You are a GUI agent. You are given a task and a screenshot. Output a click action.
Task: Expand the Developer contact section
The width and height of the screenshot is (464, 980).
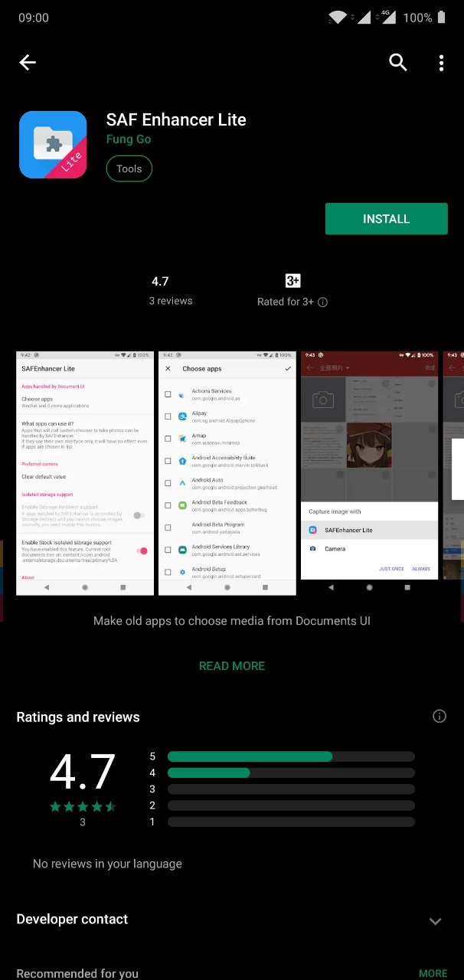435,921
